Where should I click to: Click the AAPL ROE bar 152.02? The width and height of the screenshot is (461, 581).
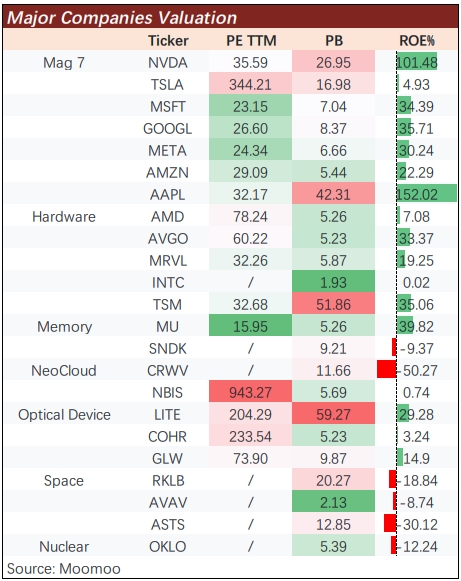(427, 193)
